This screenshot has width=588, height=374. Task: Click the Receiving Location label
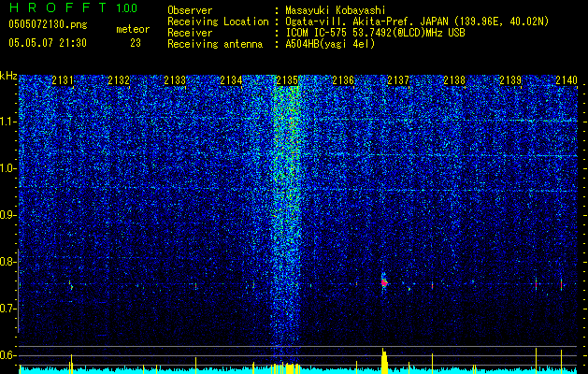pos(218,22)
